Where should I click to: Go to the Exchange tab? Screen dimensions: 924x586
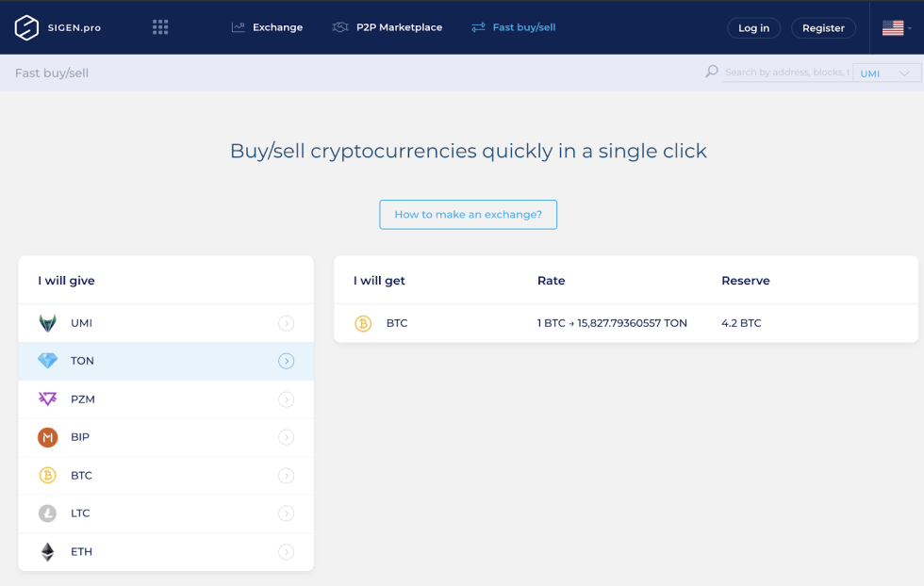click(268, 27)
